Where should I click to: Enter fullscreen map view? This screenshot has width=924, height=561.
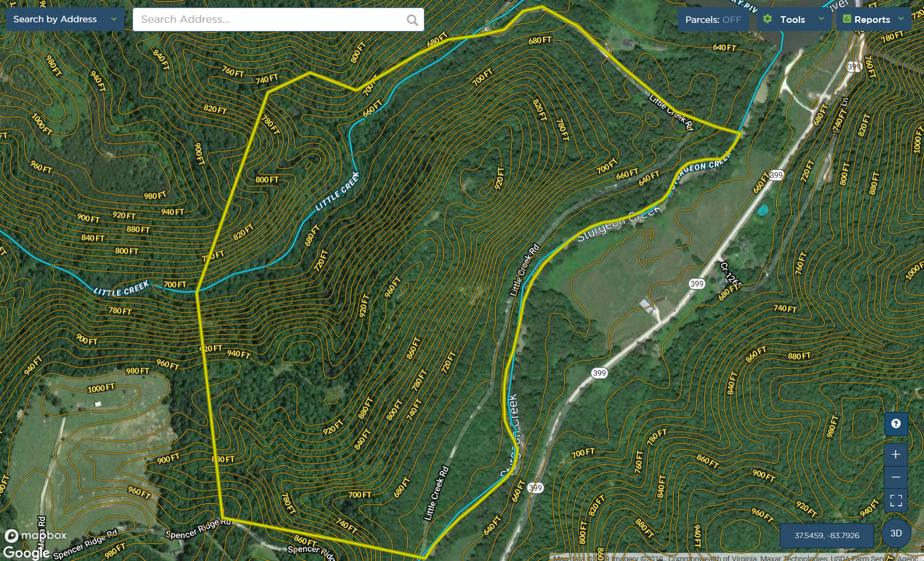[896, 500]
